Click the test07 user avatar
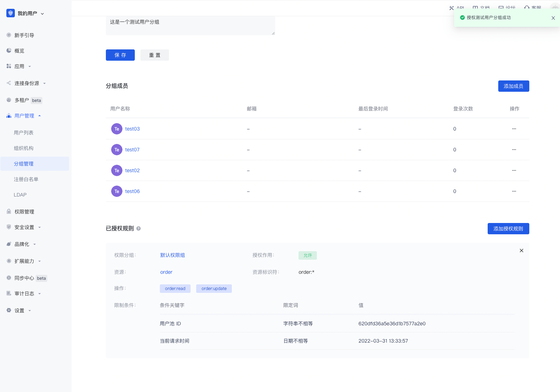The width and height of the screenshot is (560, 392). (x=117, y=150)
